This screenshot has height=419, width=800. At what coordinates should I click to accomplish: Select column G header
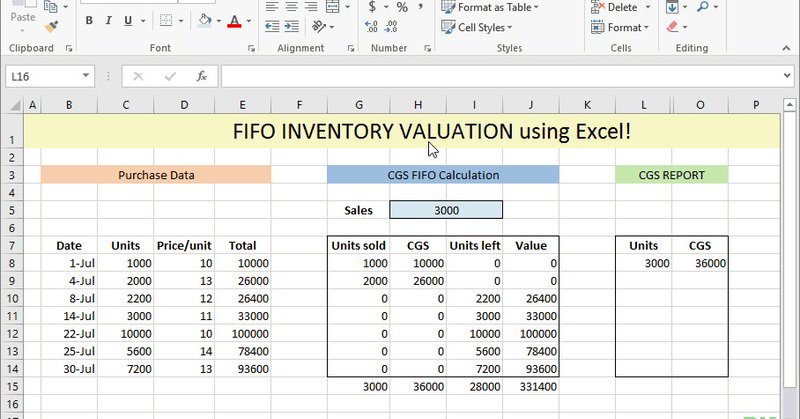point(359,105)
